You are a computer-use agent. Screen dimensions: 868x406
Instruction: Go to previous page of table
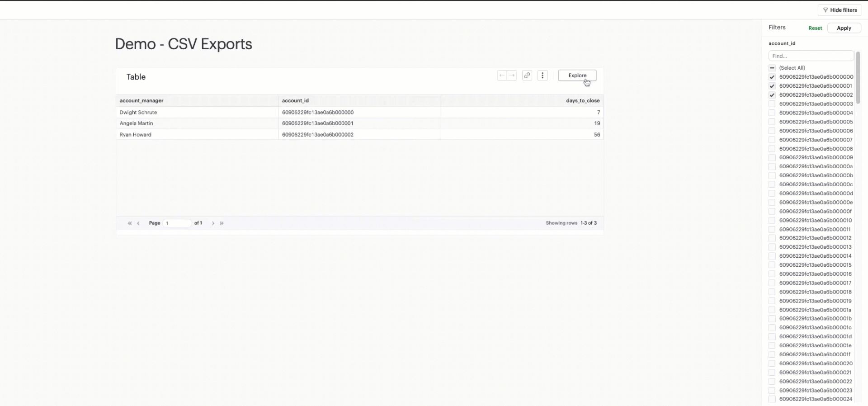tap(138, 223)
